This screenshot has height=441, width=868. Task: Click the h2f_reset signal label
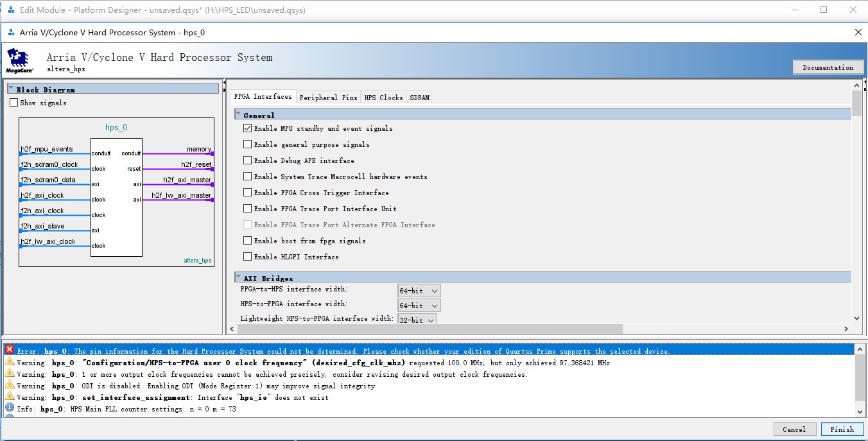(x=196, y=164)
